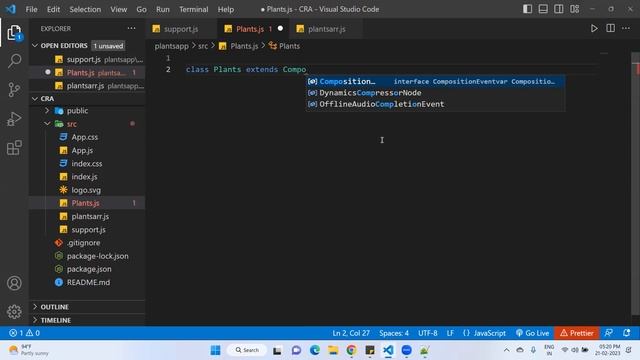Open the Terminal menu
This screenshot has height=360, width=640.
(193, 9)
